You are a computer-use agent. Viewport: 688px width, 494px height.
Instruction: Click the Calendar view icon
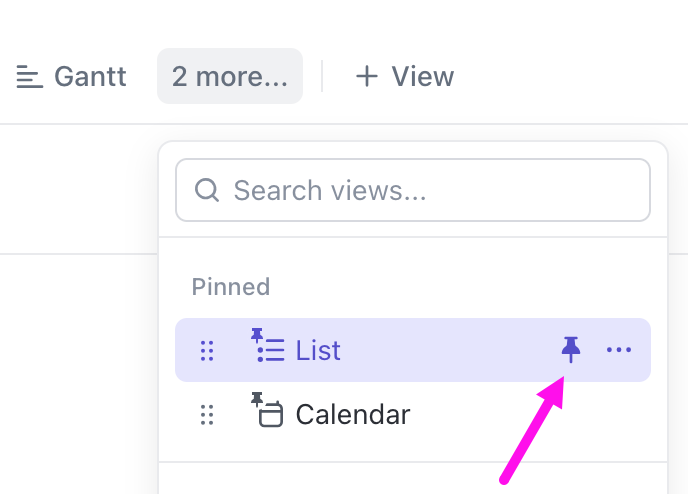[271, 415]
